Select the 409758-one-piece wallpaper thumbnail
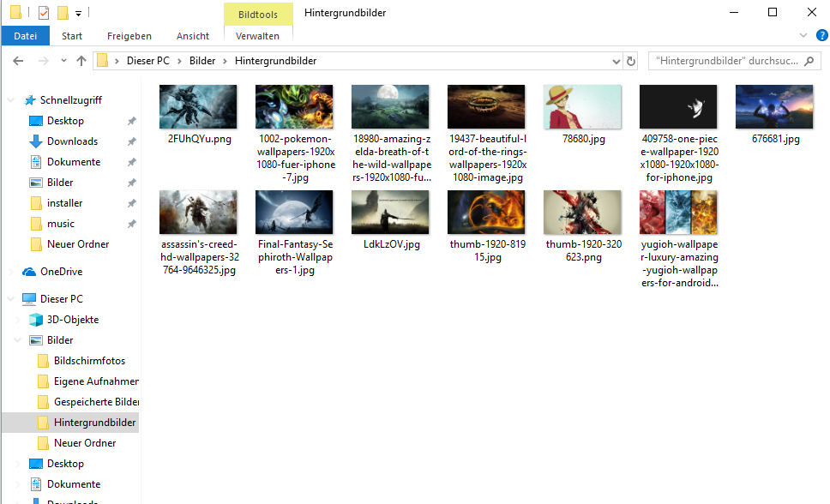 pyautogui.click(x=678, y=107)
